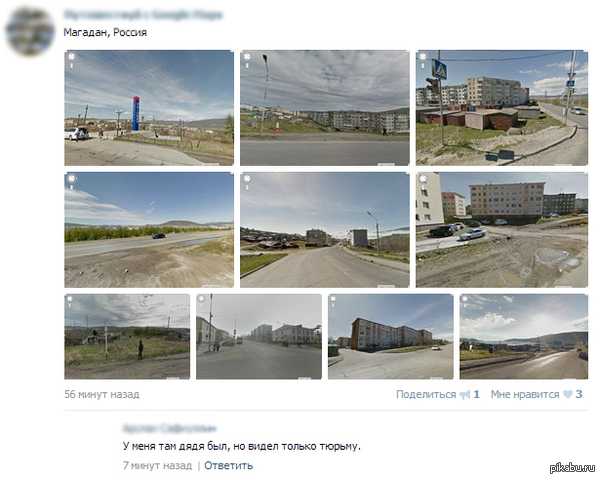Open the post timestamp 56 минут назад

[102, 394]
